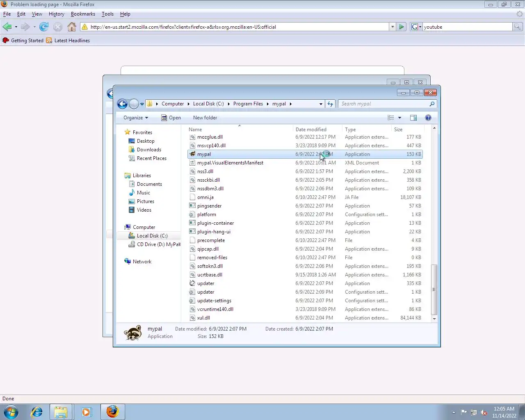
Task: Open the File menu in Firefox
Action: click(7, 14)
